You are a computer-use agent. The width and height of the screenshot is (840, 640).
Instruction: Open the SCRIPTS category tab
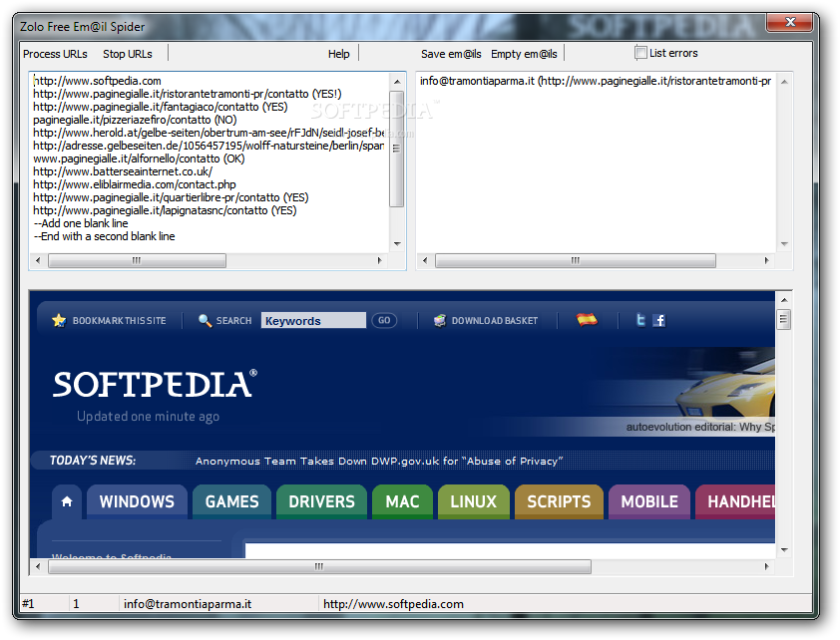tap(559, 501)
